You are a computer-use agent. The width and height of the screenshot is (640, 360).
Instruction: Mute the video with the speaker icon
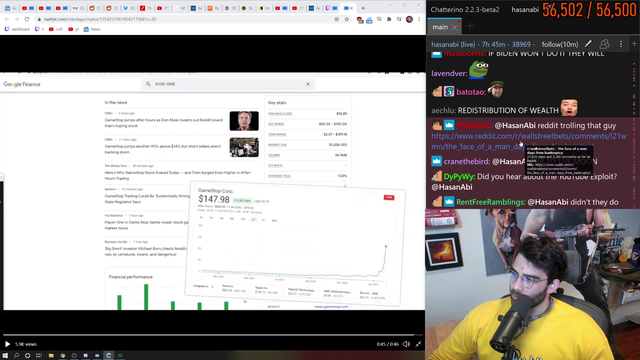pyautogui.click(x=406, y=344)
